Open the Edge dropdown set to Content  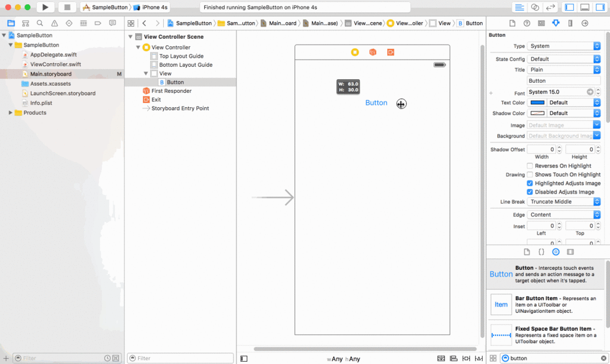[x=564, y=214]
